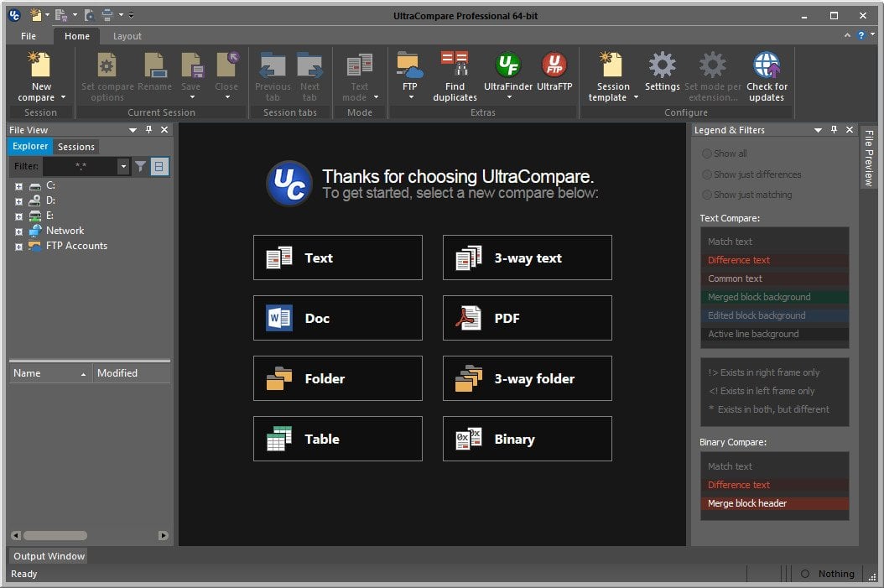
Task: Select the Find duplicates tool
Action: (x=455, y=75)
